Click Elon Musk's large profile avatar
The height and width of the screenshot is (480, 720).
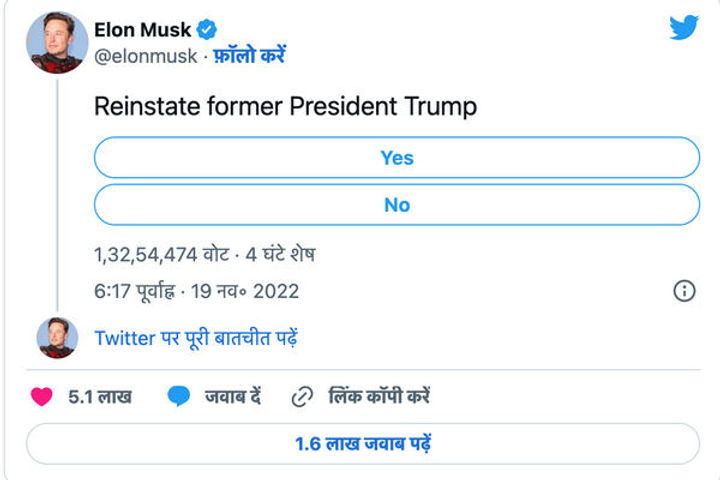point(57,43)
